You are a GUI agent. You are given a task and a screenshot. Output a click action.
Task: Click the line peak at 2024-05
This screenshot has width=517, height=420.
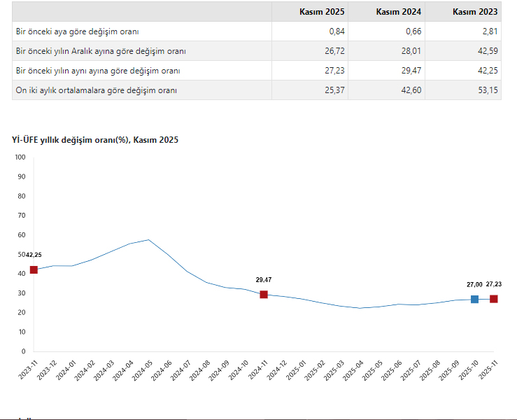click(148, 240)
